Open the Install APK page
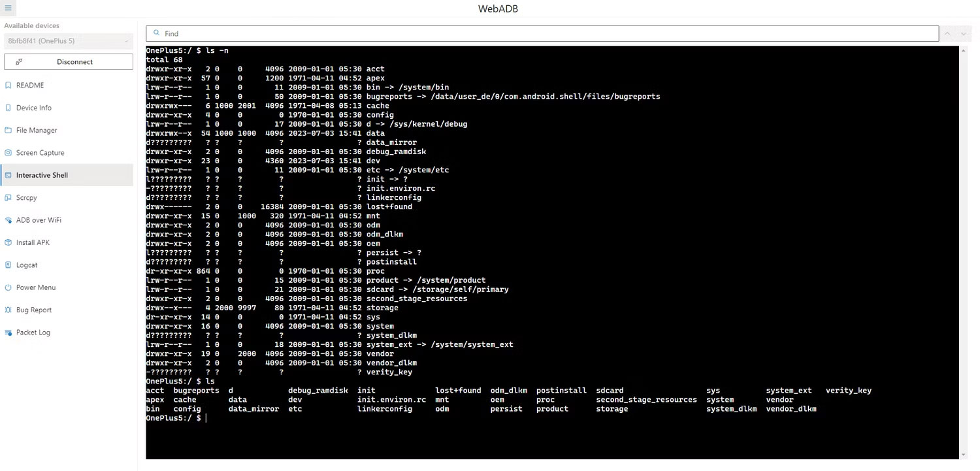Image resolution: width=980 pixels, height=471 pixels. [67, 242]
